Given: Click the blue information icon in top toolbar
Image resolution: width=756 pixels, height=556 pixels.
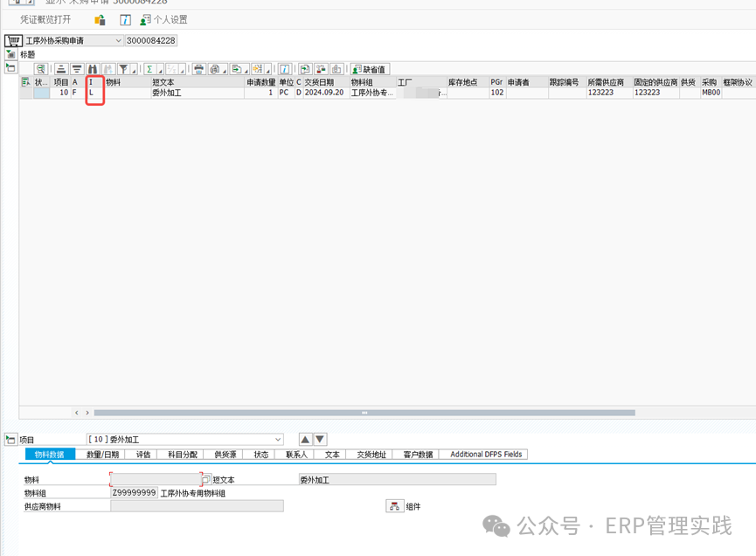Looking at the screenshot, I should (x=125, y=19).
